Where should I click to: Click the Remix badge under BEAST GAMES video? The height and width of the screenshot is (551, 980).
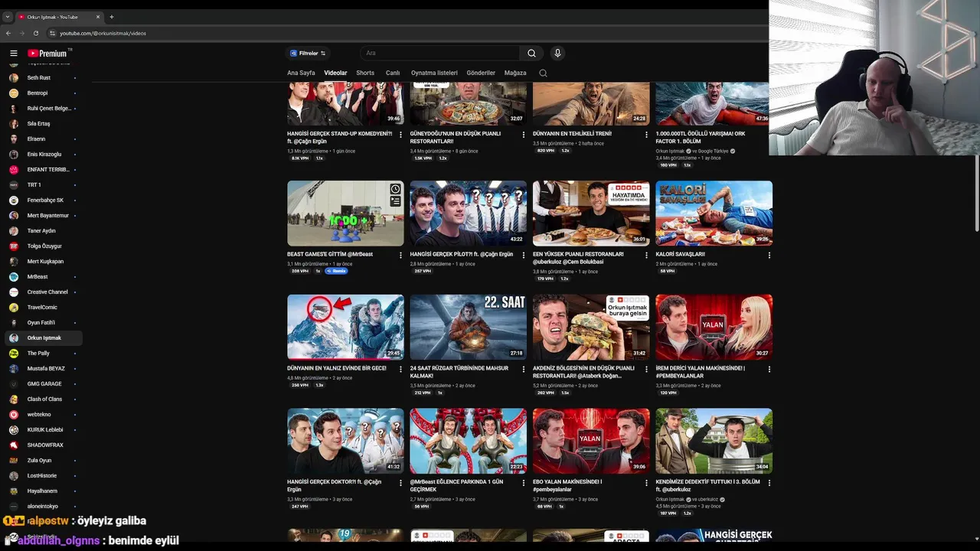click(x=337, y=271)
